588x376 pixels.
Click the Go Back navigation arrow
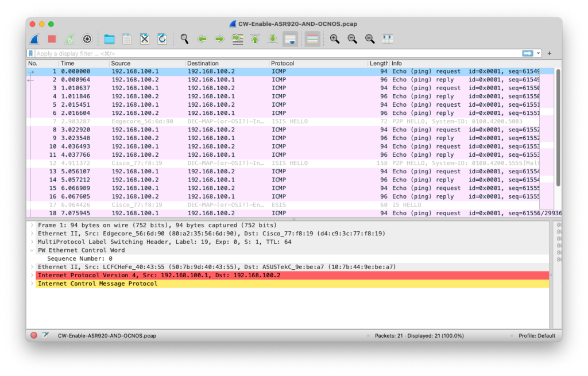(202, 39)
